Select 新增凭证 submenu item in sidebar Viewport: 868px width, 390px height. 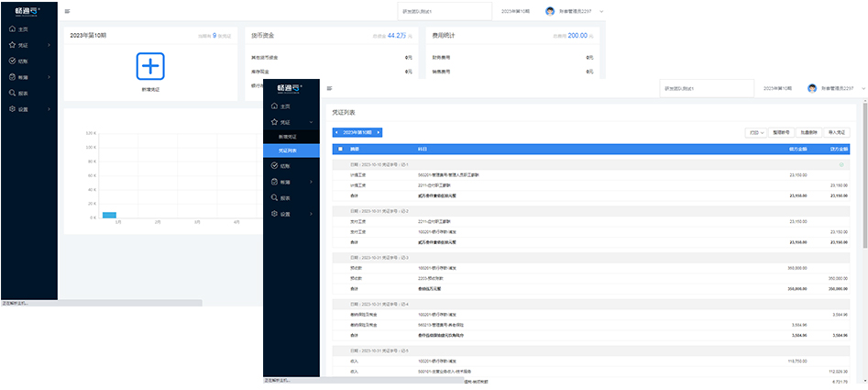pyautogui.click(x=288, y=136)
